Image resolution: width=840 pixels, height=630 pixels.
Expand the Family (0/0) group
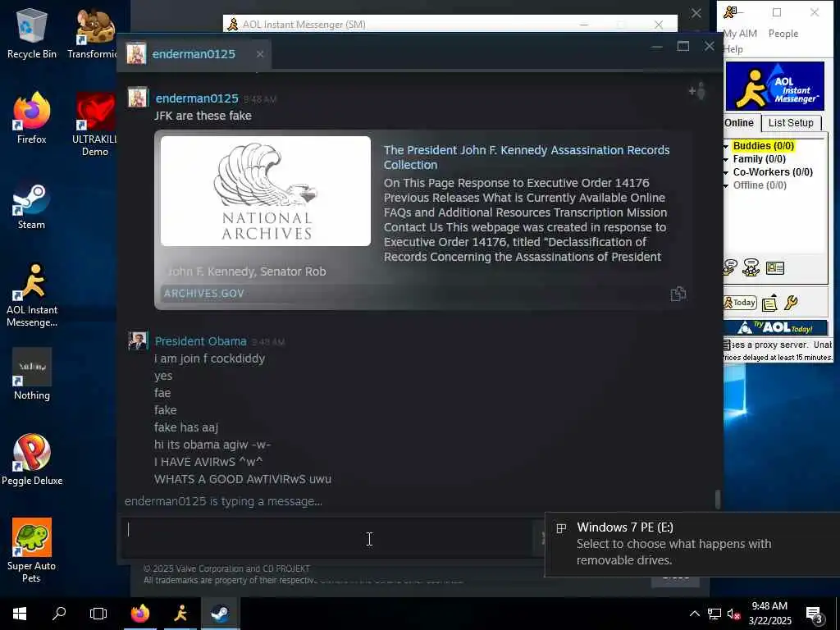[x=726, y=160]
